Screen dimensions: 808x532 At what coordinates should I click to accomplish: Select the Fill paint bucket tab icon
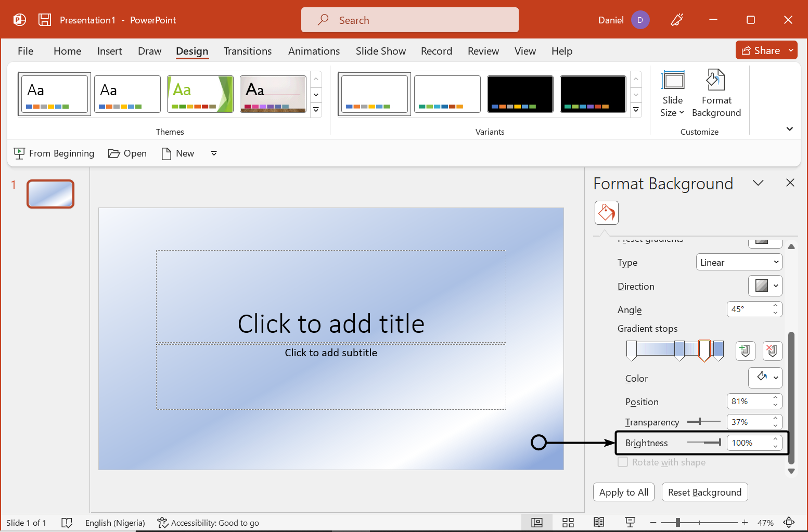[606, 213]
